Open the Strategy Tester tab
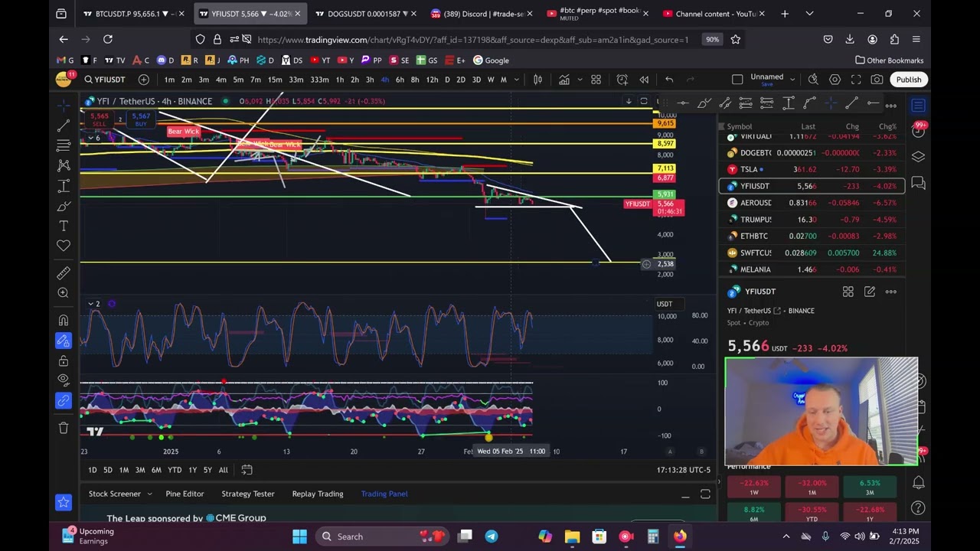 [x=248, y=494]
